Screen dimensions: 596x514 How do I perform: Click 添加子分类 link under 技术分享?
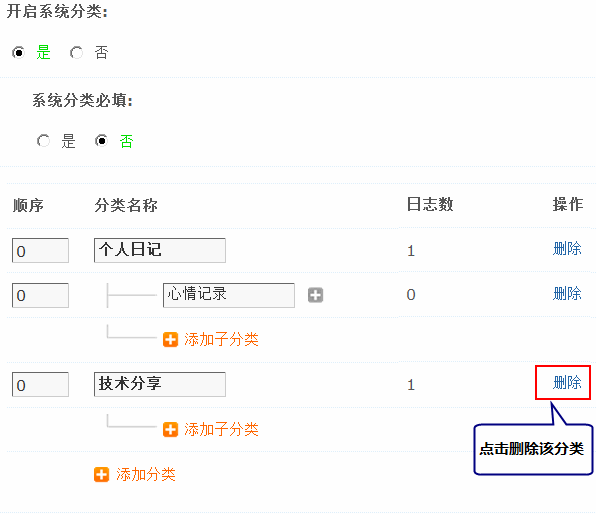point(221,430)
